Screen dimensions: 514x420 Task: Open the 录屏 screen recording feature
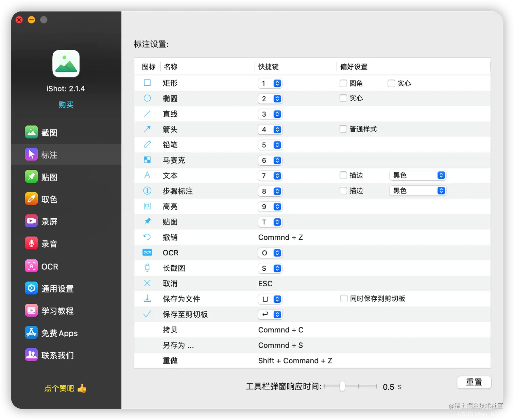[x=49, y=221]
